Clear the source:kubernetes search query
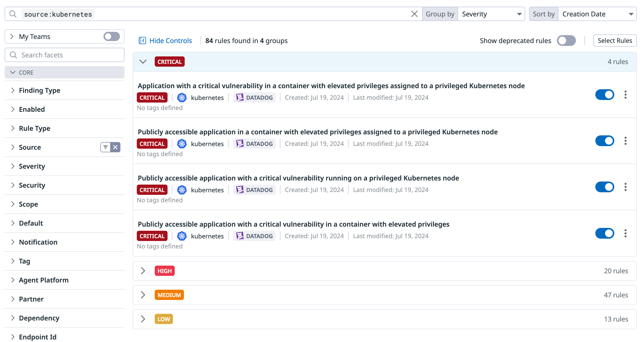The height and width of the screenshot is (342, 644). click(414, 14)
